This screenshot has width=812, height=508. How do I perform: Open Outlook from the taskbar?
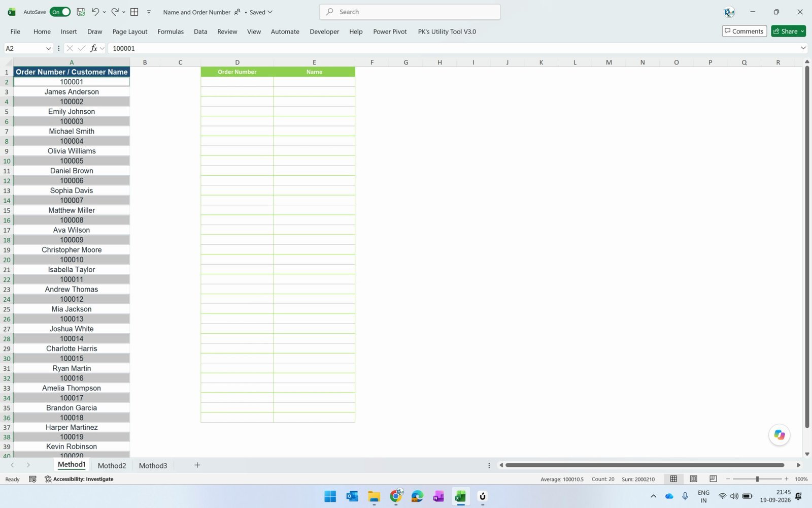(352, 496)
